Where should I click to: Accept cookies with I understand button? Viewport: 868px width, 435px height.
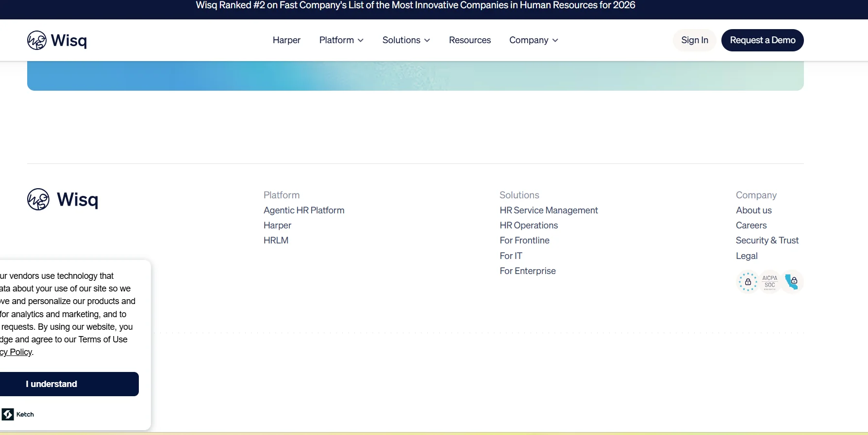[x=69, y=384]
